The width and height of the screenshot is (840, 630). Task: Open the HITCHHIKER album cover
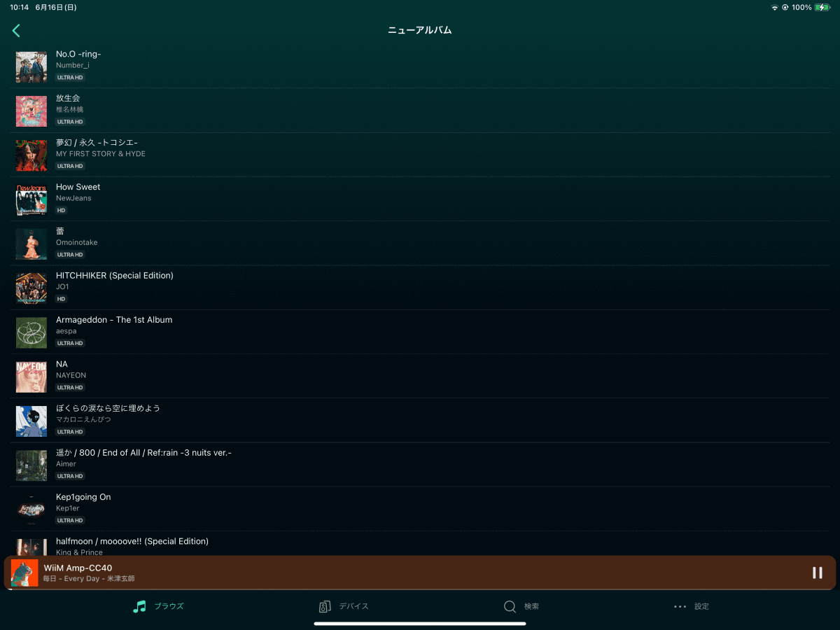point(31,288)
